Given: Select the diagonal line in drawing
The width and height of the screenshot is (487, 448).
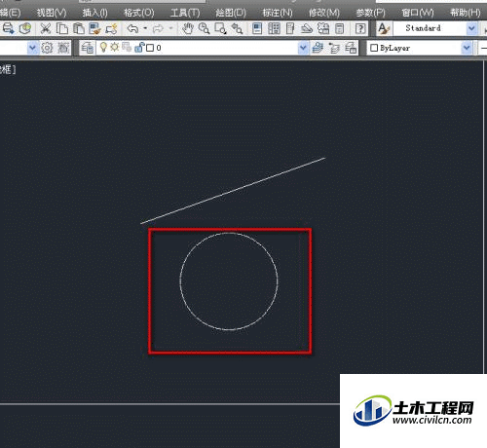Looking at the screenshot, I should [233, 191].
